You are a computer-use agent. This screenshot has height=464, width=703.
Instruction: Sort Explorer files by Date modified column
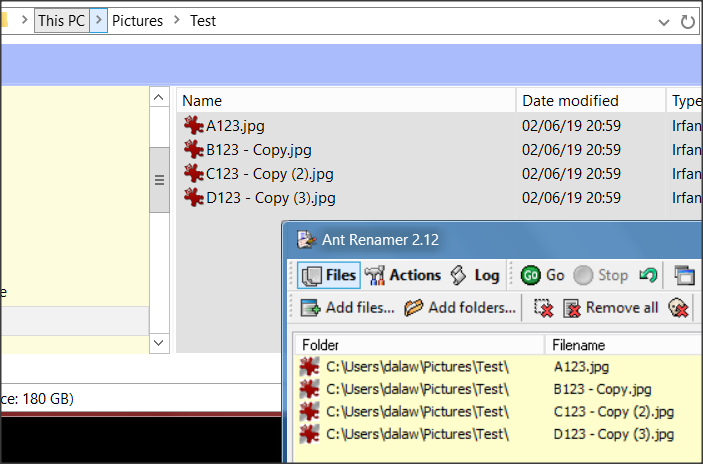pyautogui.click(x=591, y=100)
